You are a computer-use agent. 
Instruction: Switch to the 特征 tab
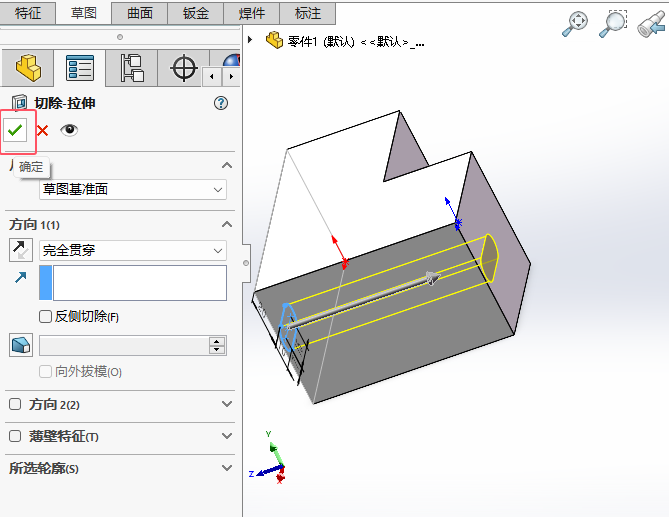click(x=28, y=13)
